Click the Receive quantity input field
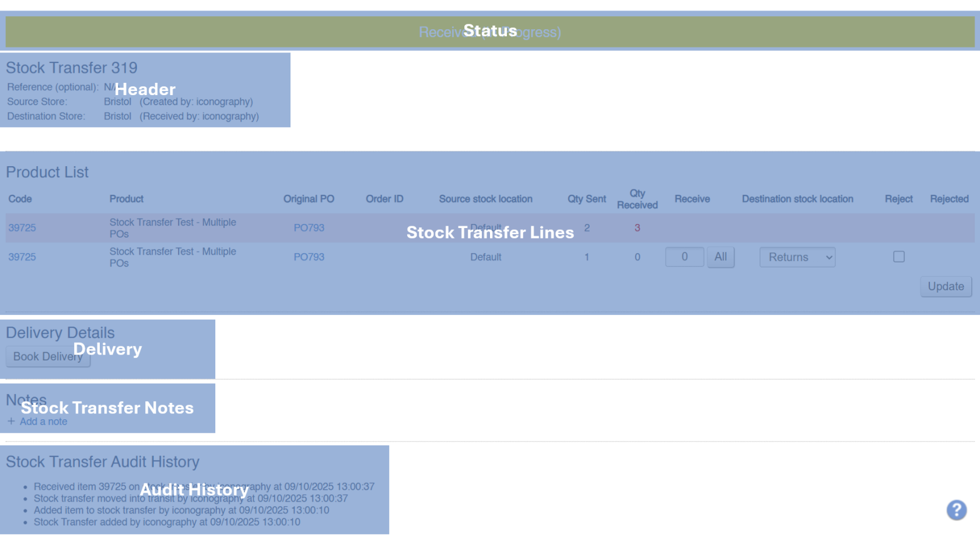 pyautogui.click(x=684, y=257)
